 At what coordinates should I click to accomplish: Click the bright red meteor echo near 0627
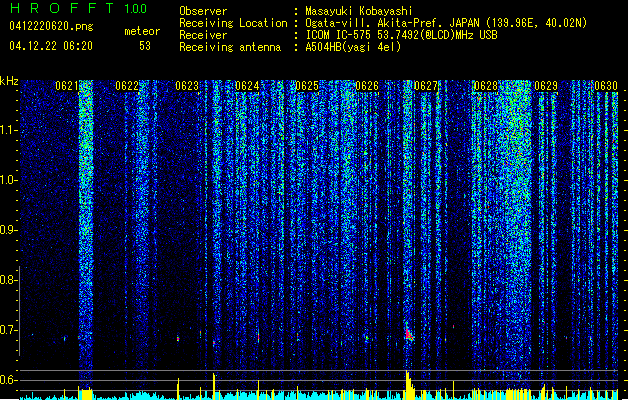tap(409, 334)
